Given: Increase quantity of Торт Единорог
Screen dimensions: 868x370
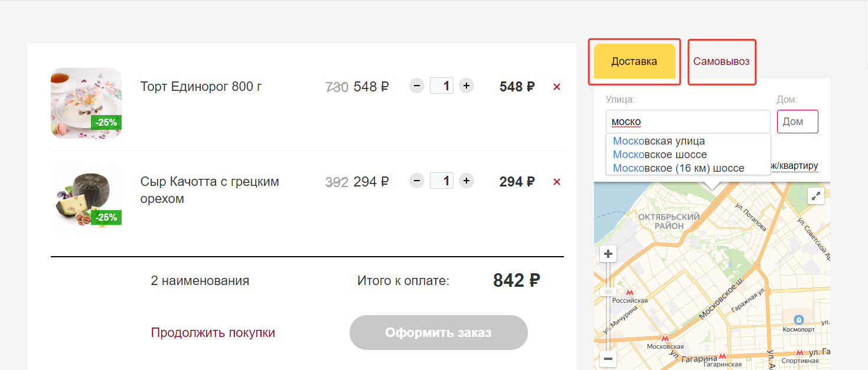Looking at the screenshot, I should (x=466, y=86).
